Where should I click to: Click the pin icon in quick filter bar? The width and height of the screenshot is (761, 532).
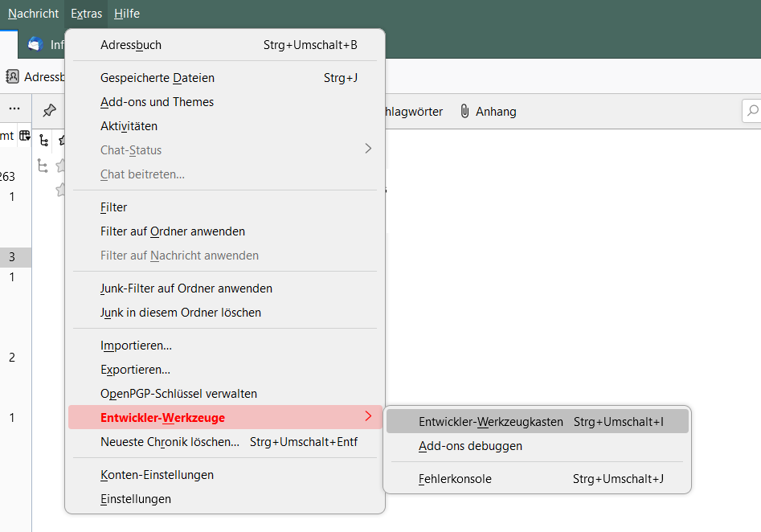[x=50, y=111]
